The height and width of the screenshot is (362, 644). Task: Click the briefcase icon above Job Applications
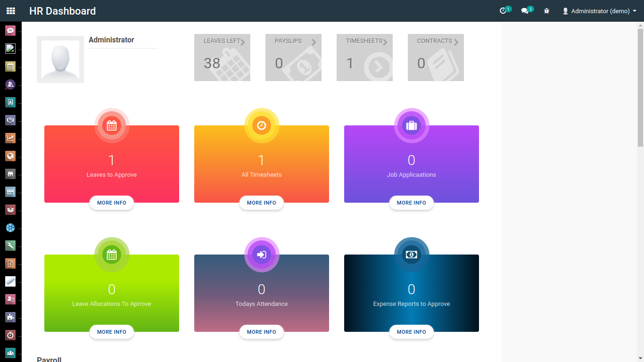[412, 125]
